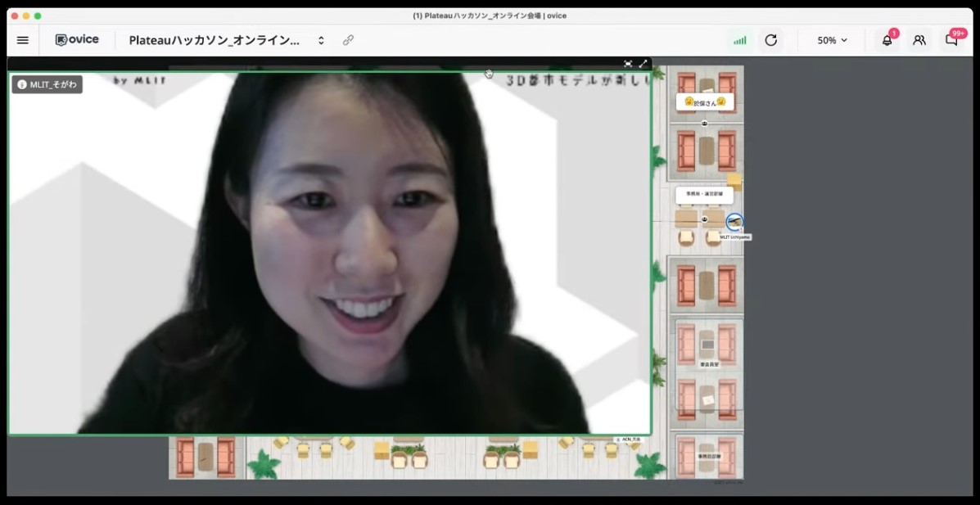Click the ovice logo
The height and width of the screenshot is (505, 980).
77,40
